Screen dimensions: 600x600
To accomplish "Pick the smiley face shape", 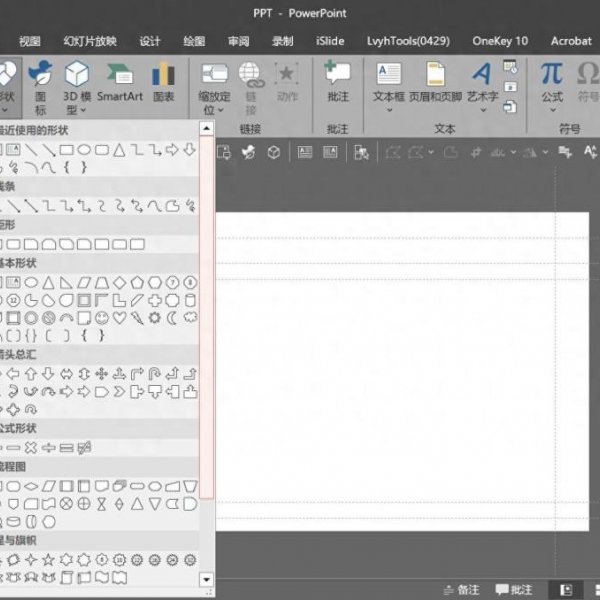I will coord(103,318).
